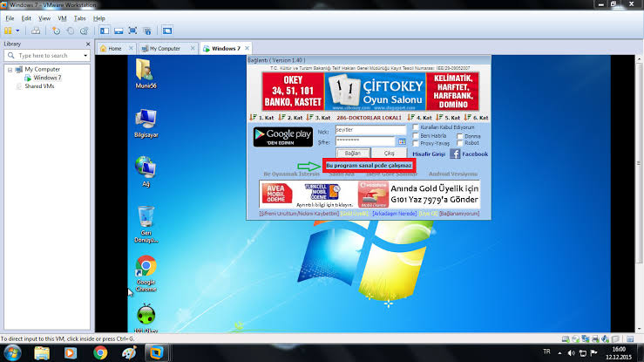644x362 pixels.
Task: Check Kuralları Kabul Ediyorum checkbox
Action: pyautogui.click(x=416, y=127)
